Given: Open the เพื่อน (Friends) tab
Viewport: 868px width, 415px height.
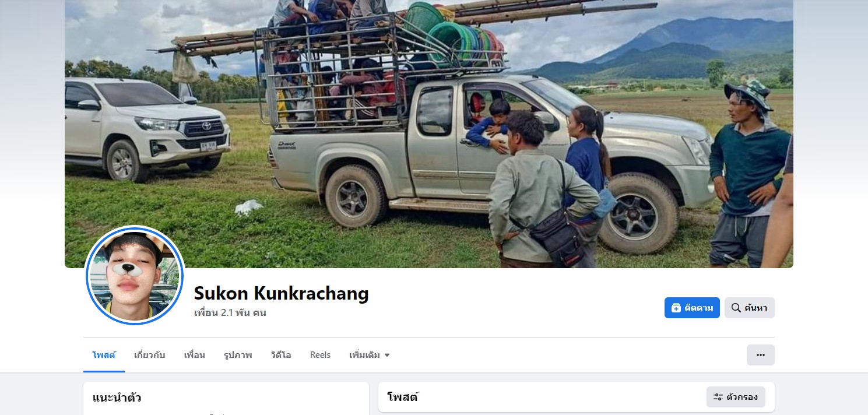Looking at the screenshot, I should pos(195,355).
